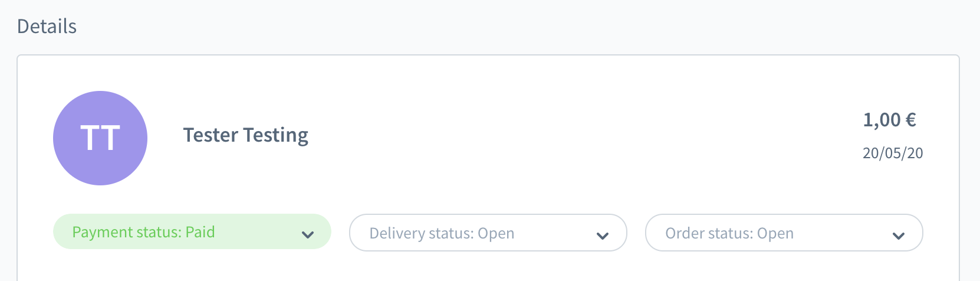Click the chevron arrow in Delivery status
Viewport: 980px width, 281px height.
point(602,236)
